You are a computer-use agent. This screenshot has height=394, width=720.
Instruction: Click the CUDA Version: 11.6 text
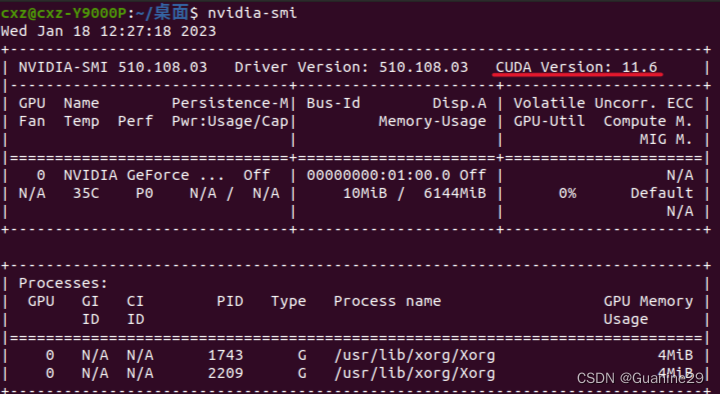click(x=576, y=67)
